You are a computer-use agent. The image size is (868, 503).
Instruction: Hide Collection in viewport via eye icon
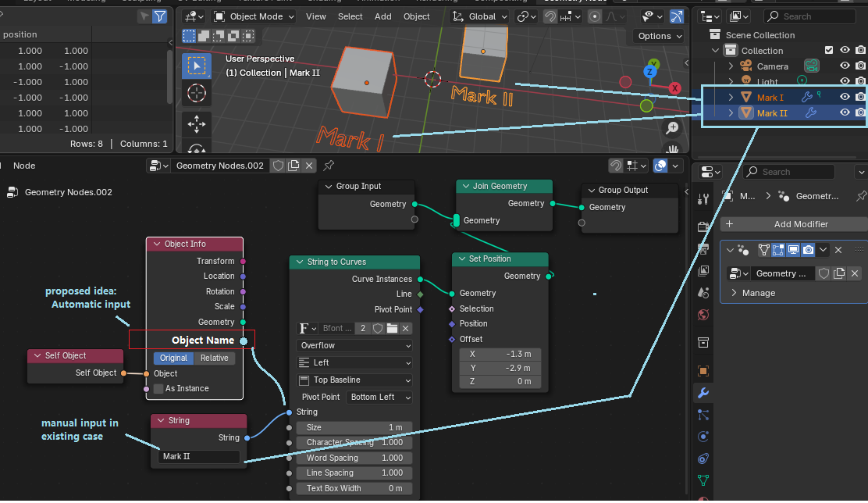[x=845, y=51]
